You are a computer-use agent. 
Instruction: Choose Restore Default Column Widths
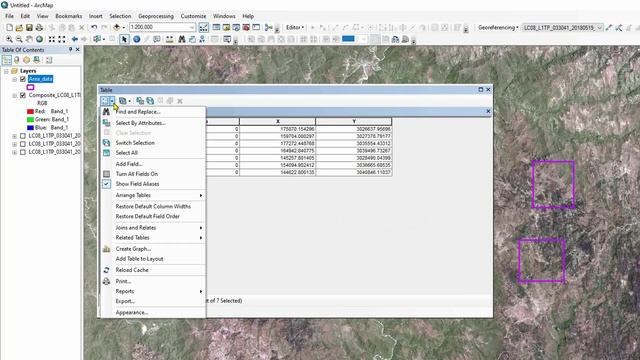click(153, 207)
